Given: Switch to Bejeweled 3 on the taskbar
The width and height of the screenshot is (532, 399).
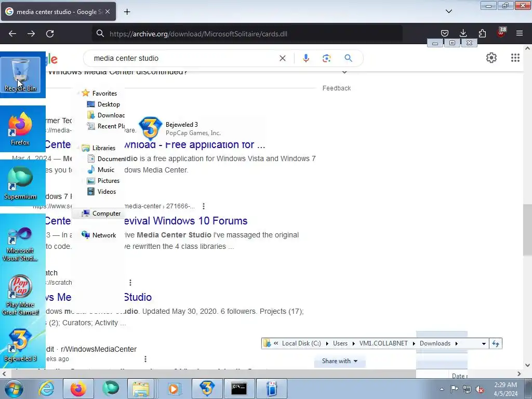Looking at the screenshot, I should (207, 389).
